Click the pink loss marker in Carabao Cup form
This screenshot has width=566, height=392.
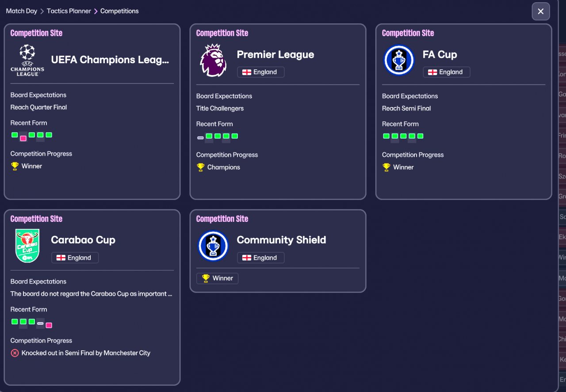(49, 325)
